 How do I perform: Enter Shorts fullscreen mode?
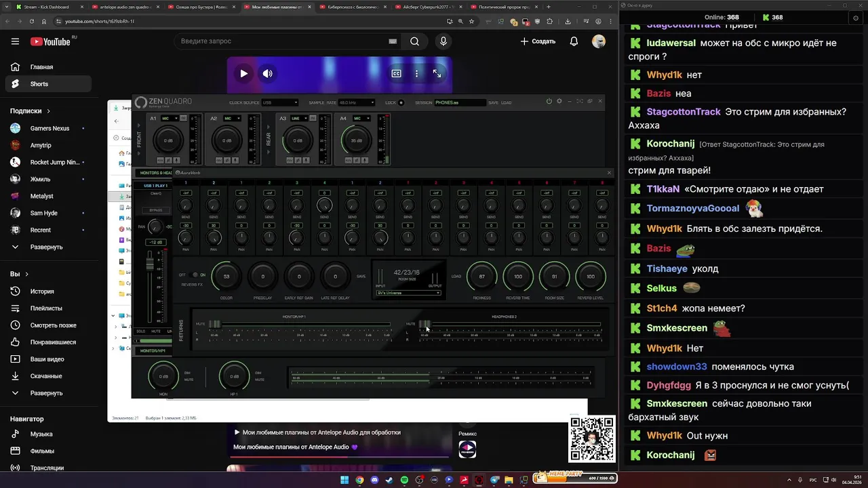click(x=437, y=73)
